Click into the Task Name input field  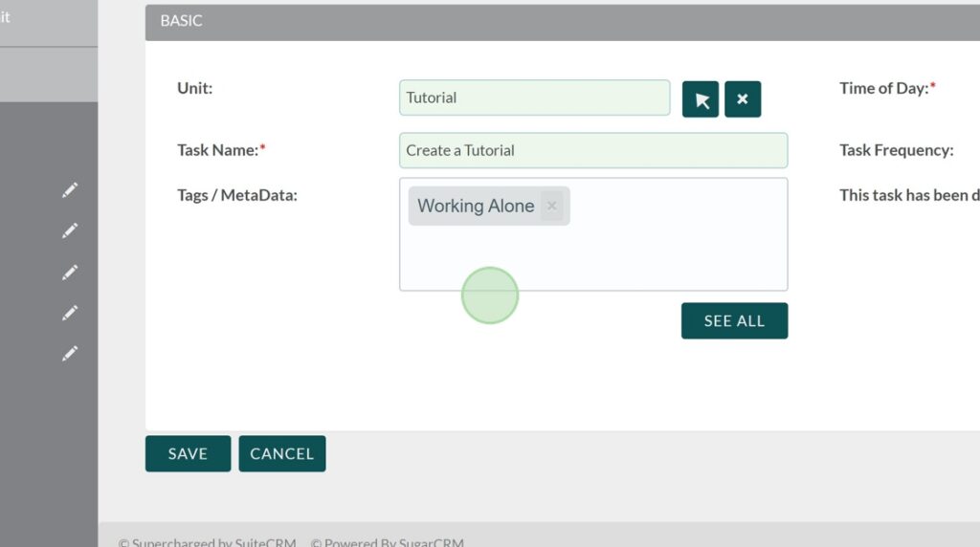click(593, 150)
